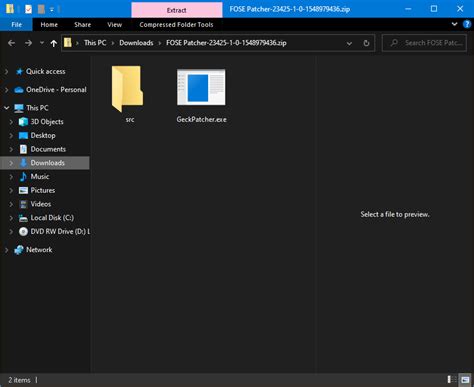474x387 pixels.
Task: Switch to Details view in status bar
Action: pos(452,379)
